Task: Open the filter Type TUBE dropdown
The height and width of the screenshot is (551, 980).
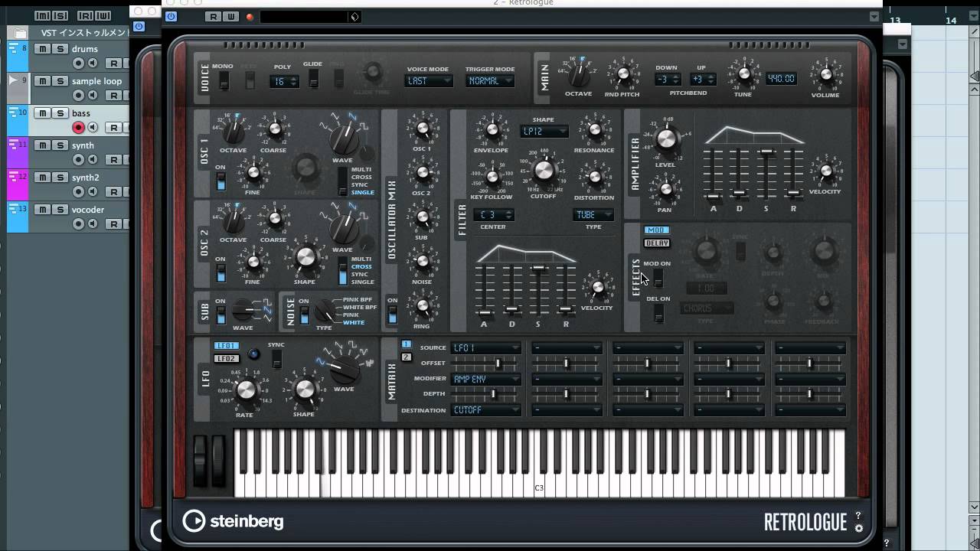Action: pyautogui.click(x=593, y=215)
